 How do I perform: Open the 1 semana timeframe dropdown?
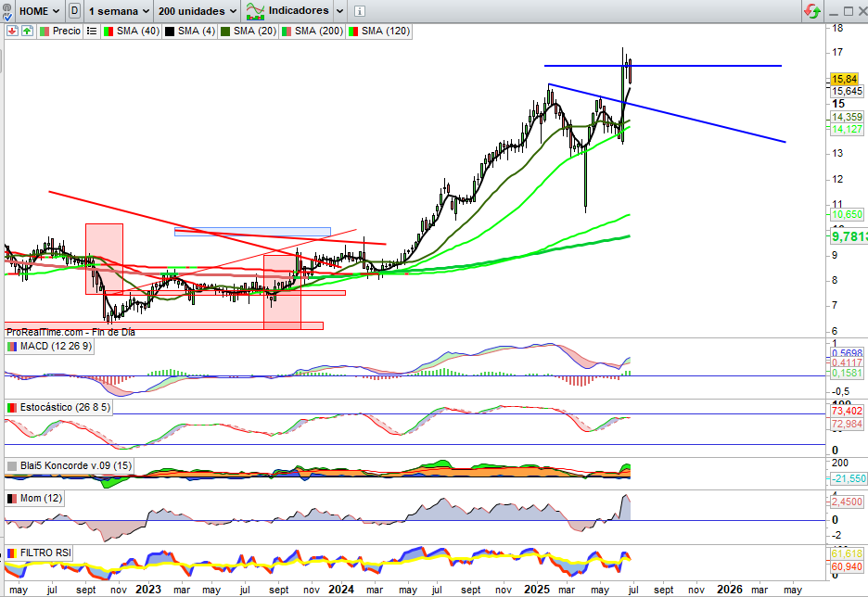pos(119,11)
